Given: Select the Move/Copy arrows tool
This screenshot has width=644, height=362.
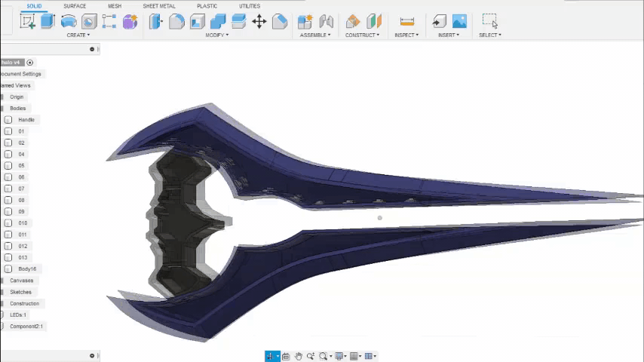Looking at the screenshot, I should point(259,21).
